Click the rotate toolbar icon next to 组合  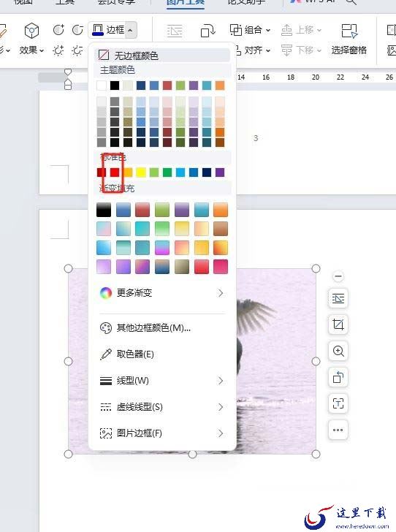coord(207,31)
